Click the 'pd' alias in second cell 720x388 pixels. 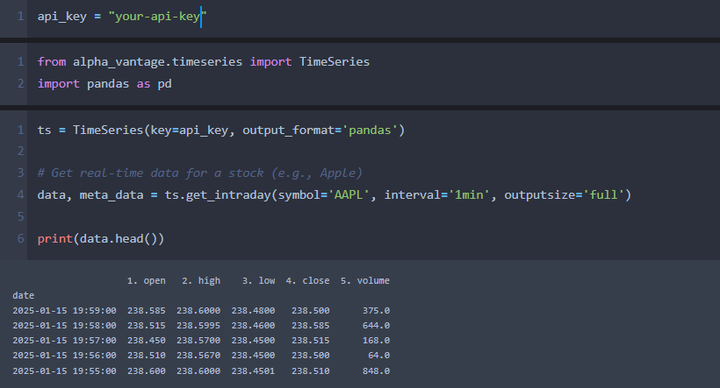pyautogui.click(x=164, y=84)
